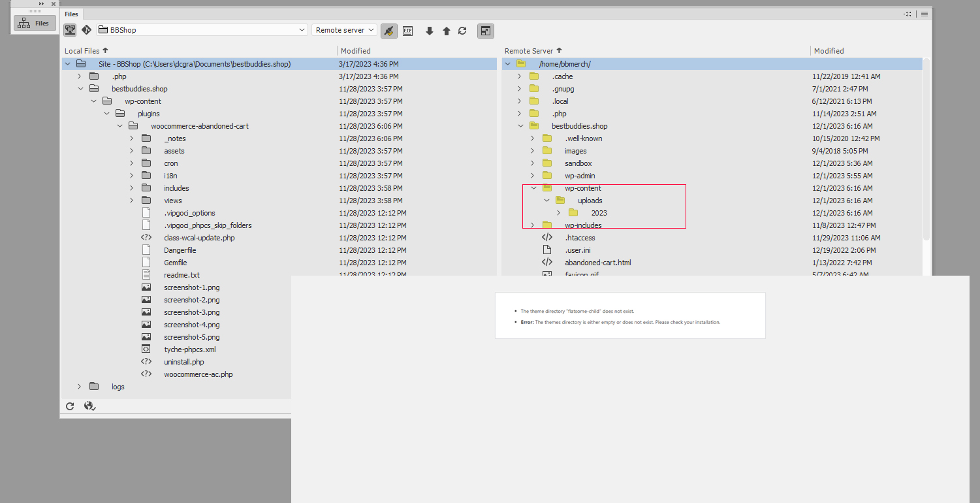Select the local readme.txt file

click(182, 275)
